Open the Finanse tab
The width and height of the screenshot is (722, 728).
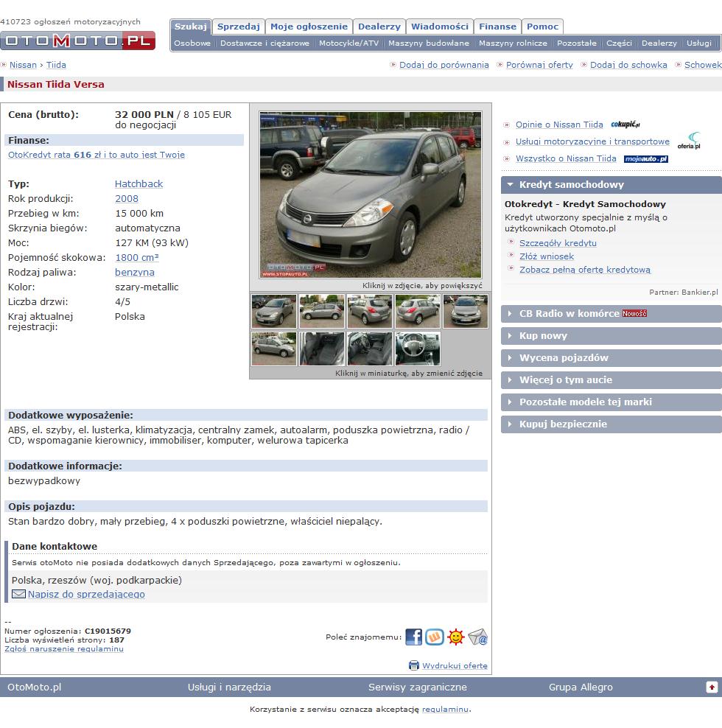498,27
